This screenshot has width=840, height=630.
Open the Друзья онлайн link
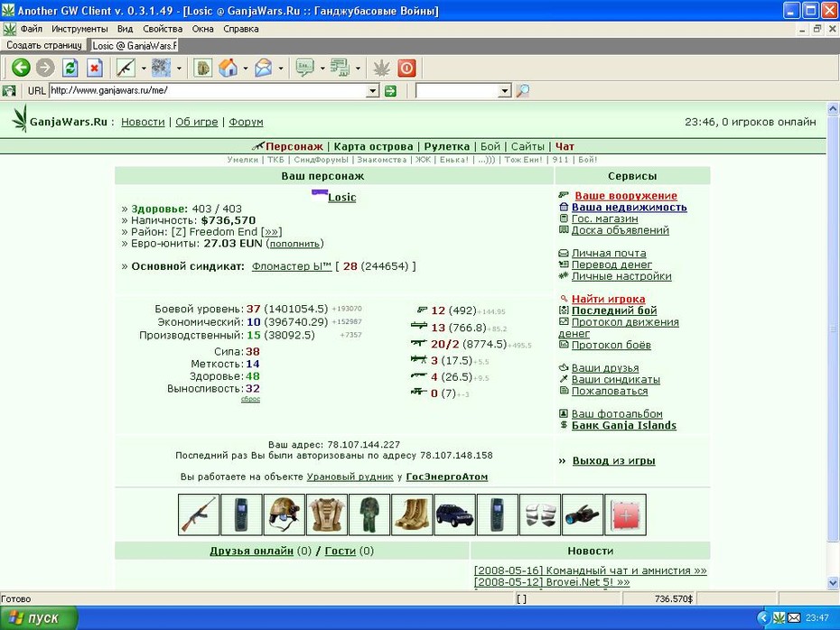click(251, 551)
